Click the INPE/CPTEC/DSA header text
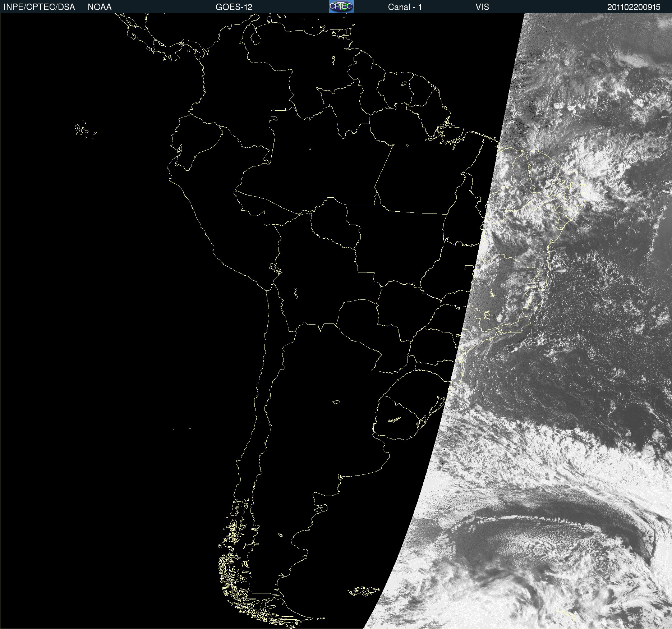Screen dimensions: 672x629 39,7
